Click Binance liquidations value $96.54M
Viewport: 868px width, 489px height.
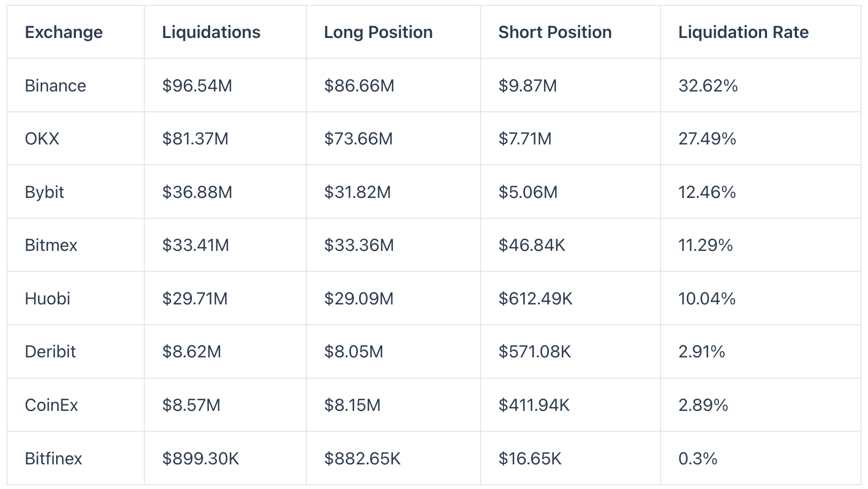[197, 86]
